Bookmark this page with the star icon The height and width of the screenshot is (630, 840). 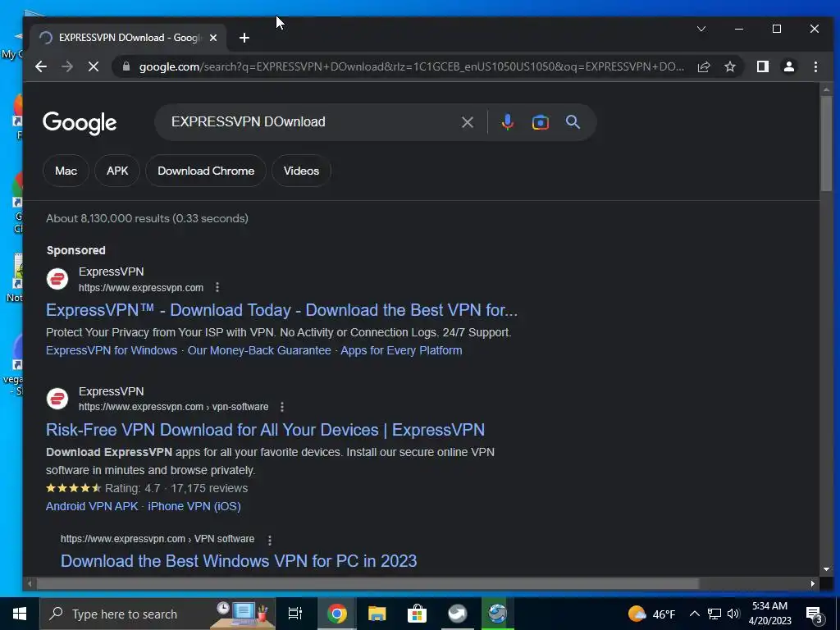729,66
